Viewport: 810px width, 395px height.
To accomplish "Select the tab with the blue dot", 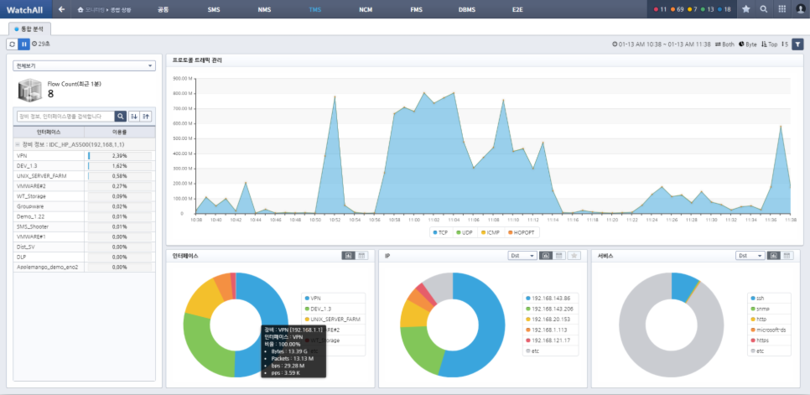I will 29,29.
